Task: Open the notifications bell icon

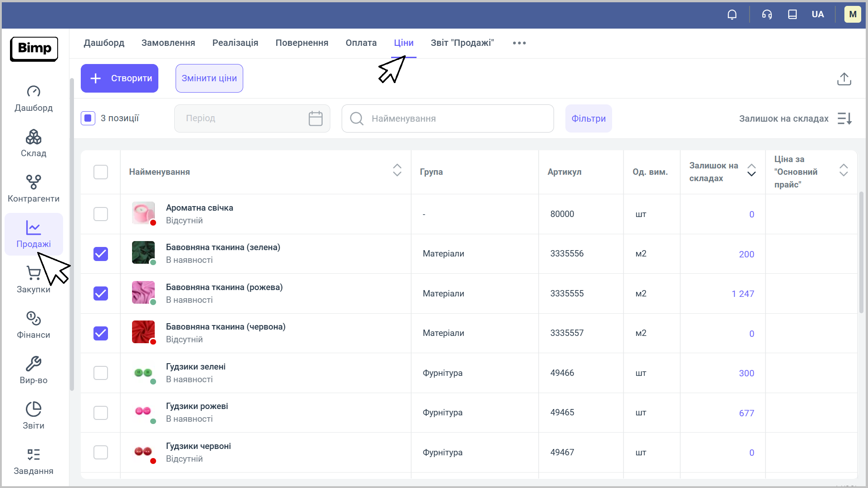Action: (732, 15)
